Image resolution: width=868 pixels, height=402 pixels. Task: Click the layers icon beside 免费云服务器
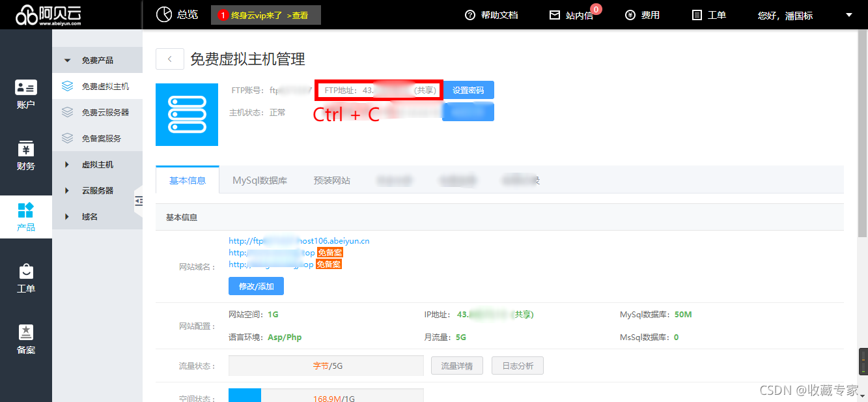point(67,112)
